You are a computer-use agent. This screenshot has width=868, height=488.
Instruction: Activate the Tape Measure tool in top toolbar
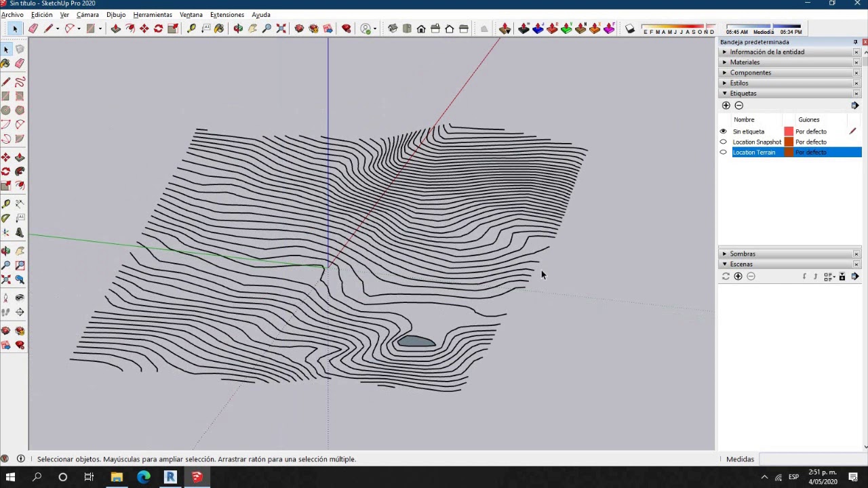pos(191,28)
